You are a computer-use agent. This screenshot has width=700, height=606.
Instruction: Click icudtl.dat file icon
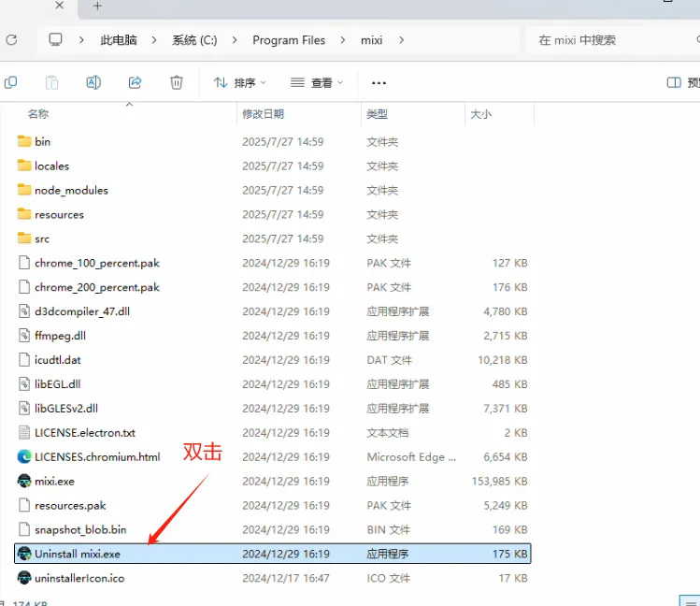pos(24,360)
